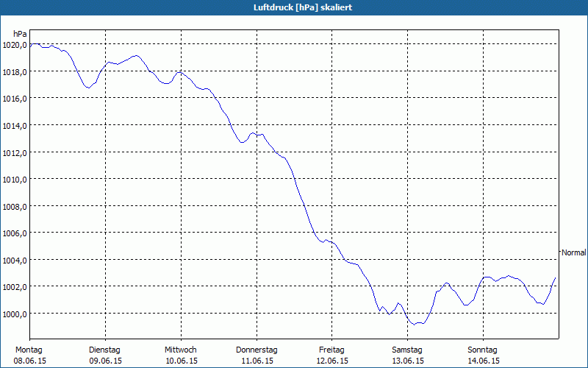This screenshot has width=588, height=368.
Task: Click the '1018,0' y-axis value
Action: (15, 72)
